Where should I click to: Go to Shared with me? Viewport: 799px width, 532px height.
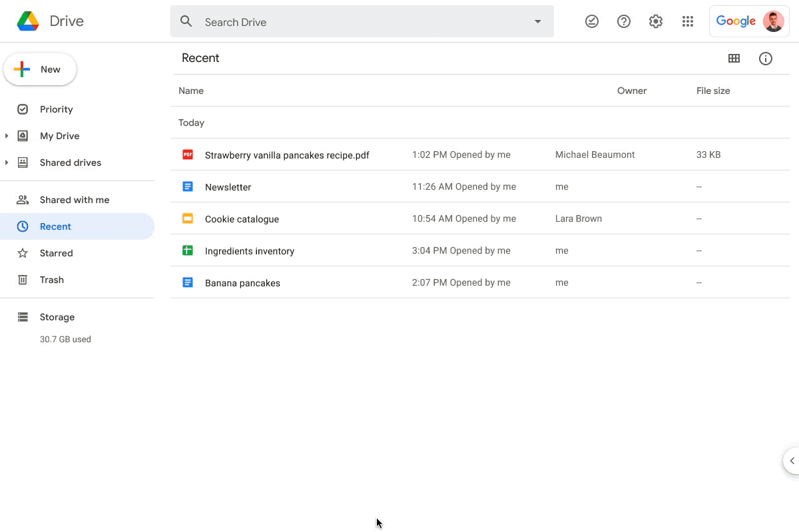click(x=74, y=200)
